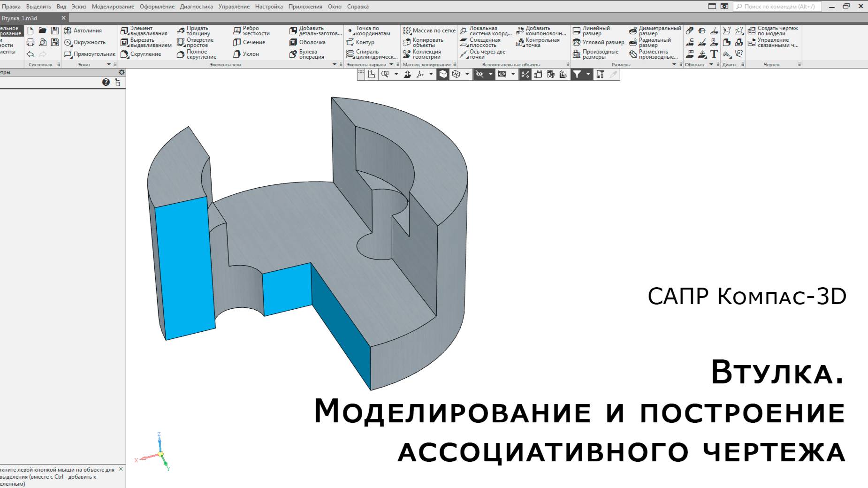This screenshot has width=868, height=488.
Task: Open the Моделирование menu
Action: tap(113, 7)
